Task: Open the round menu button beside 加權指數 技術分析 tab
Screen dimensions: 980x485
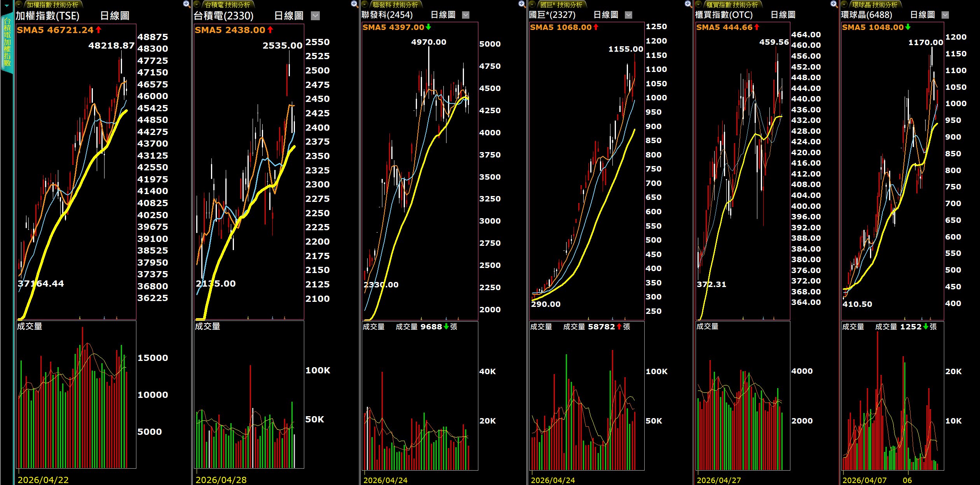Action: point(19,4)
